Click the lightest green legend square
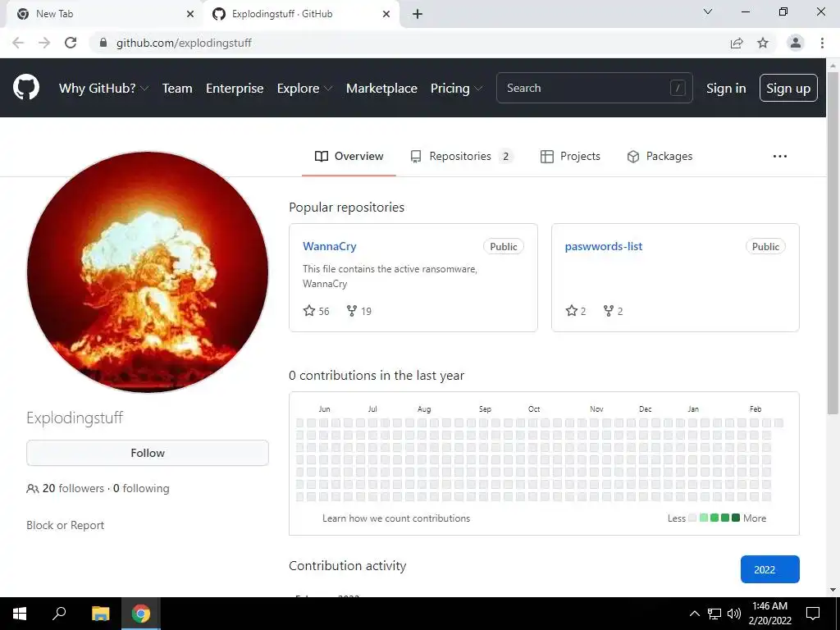Viewport: 840px width, 630px height. coord(703,518)
